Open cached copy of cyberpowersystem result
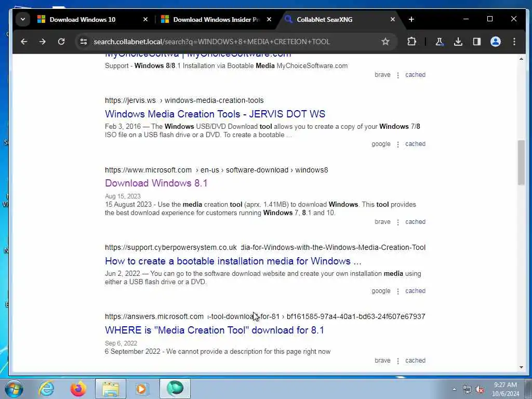Screen dimensions: 532x399 pyautogui.click(x=415, y=291)
